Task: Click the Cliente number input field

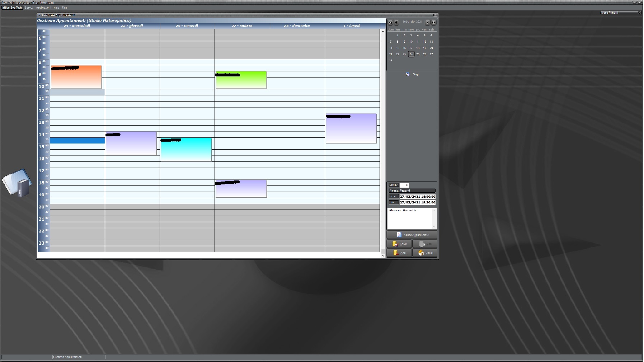Action: [404, 185]
